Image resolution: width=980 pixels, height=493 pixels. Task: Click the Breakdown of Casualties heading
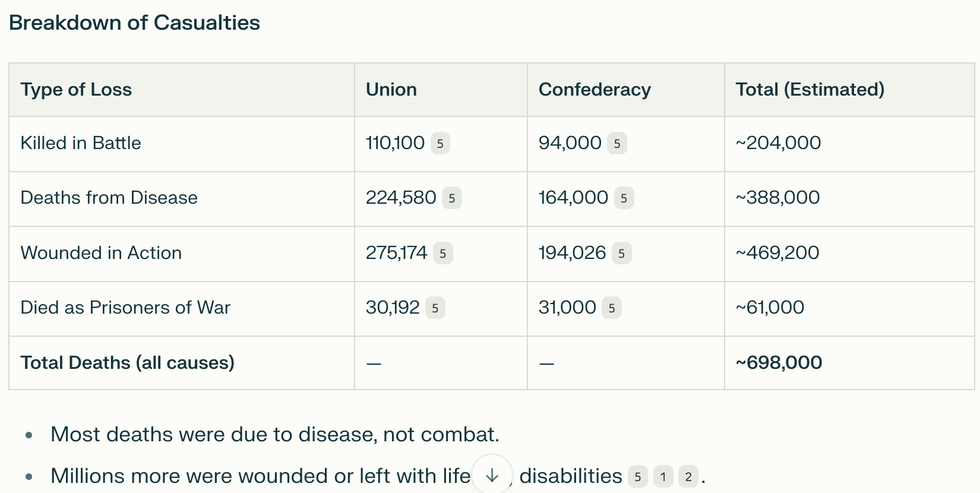tap(135, 23)
